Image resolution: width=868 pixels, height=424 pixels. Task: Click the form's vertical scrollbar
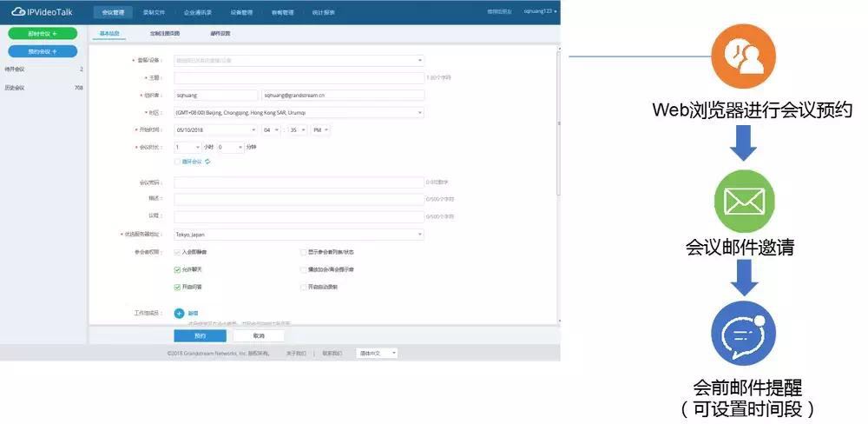[558, 122]
